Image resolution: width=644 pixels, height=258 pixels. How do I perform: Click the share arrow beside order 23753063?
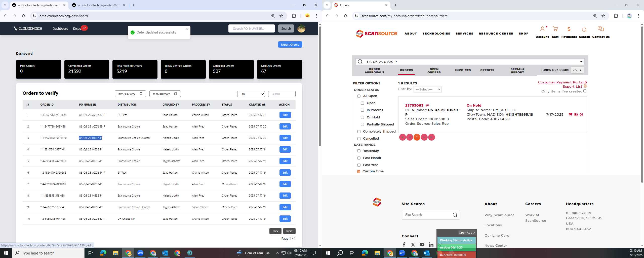pos(427,105)
